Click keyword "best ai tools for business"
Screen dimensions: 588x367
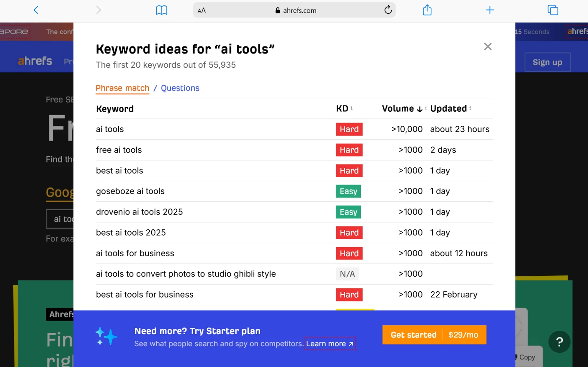144,295
